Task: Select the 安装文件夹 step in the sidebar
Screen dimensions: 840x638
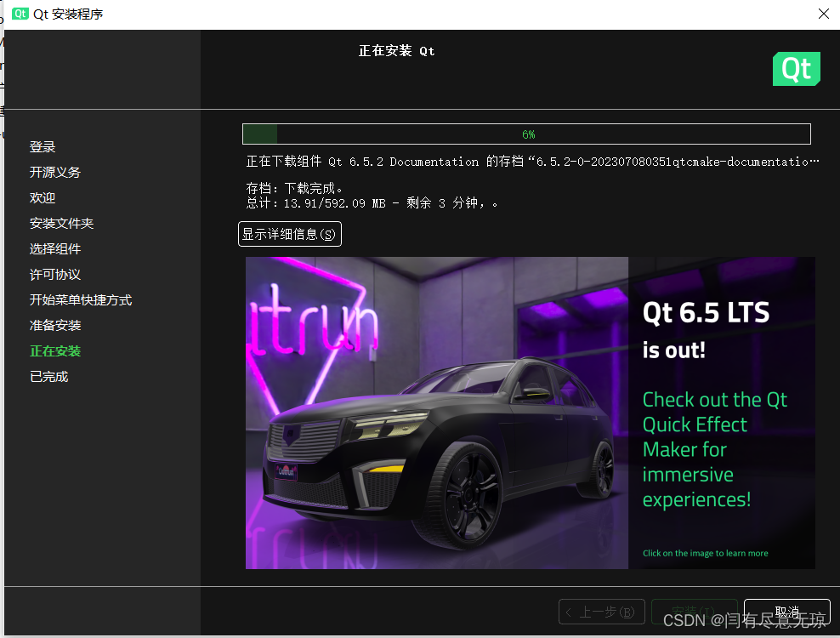Action: click(x=61, y=224)
